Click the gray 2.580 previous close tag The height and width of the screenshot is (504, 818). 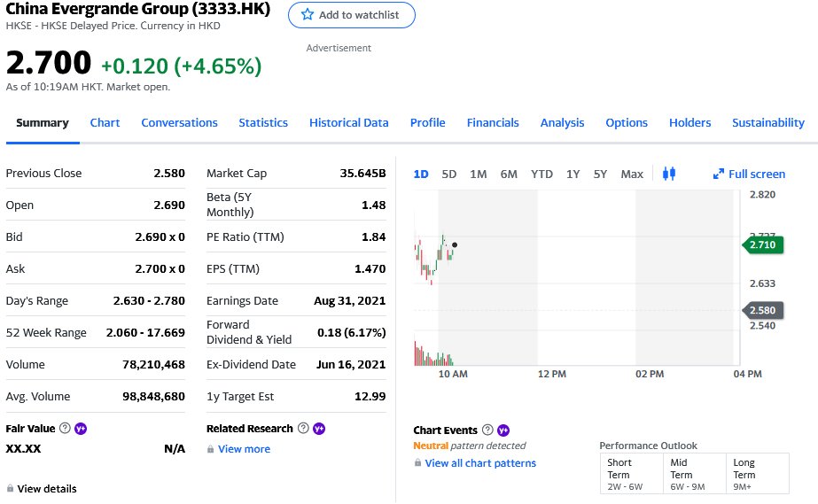[763, 310]
